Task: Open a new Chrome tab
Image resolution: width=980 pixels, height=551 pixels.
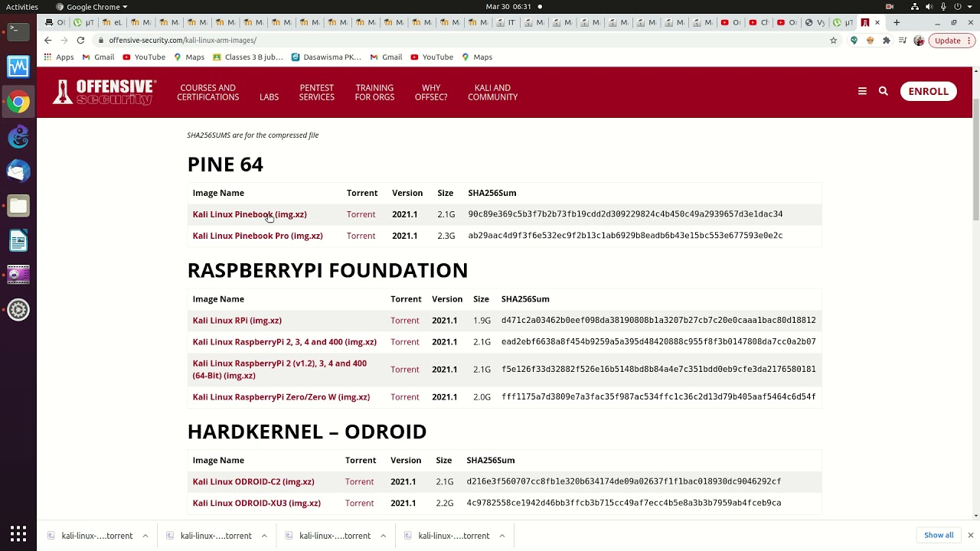Action: [x=897, y=23]
